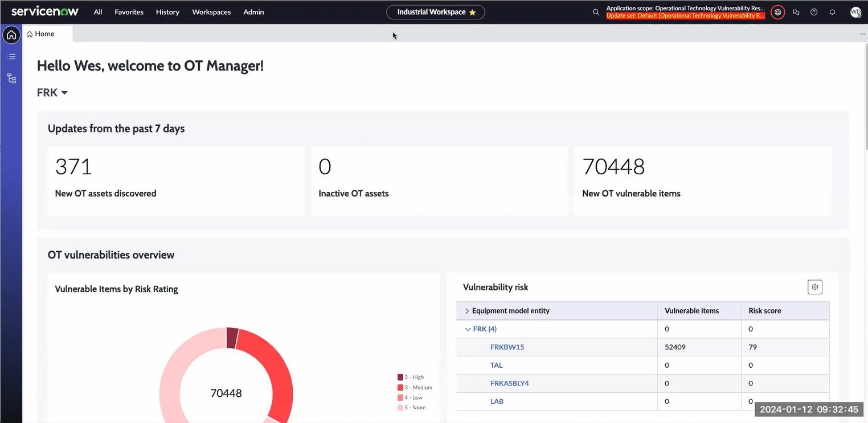Click the Updates from the past 7 days heading

(x=116, y=129)
